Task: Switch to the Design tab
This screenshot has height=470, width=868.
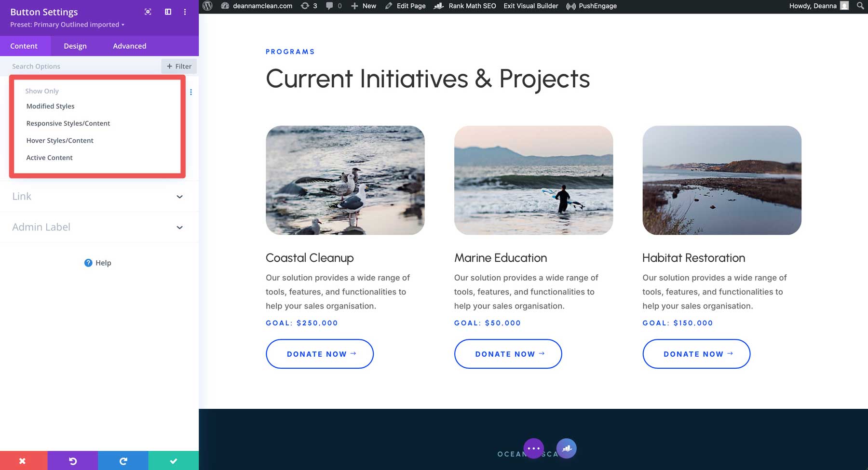Action: [x=75, y=46]
